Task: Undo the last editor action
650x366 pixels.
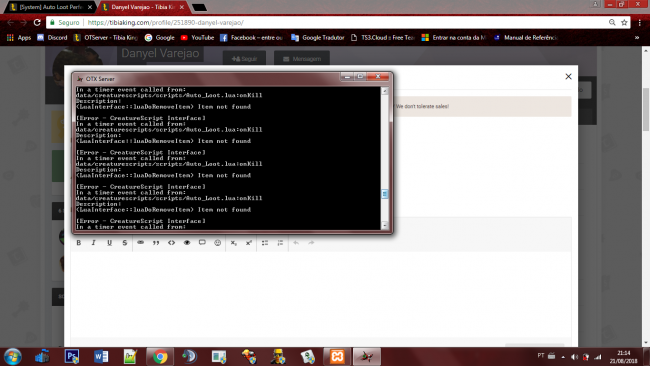Action: tap(296, 243)
